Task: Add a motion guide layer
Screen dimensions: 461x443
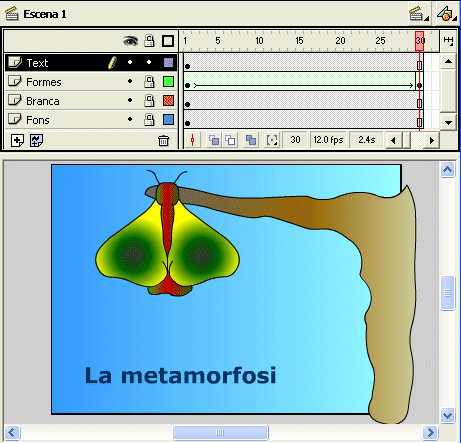Action: 36,140
